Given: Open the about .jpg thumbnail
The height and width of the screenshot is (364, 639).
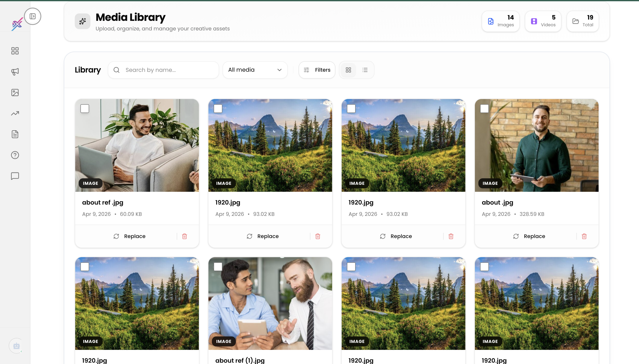Looking at the screenshot, I should (537, 146).
